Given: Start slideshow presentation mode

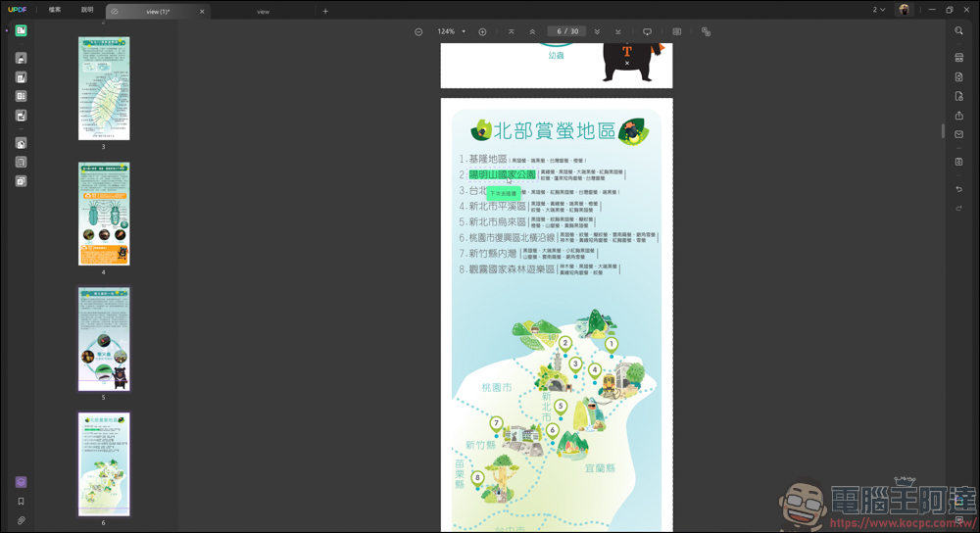Looking at the screenshot, I should coord(647,31).
